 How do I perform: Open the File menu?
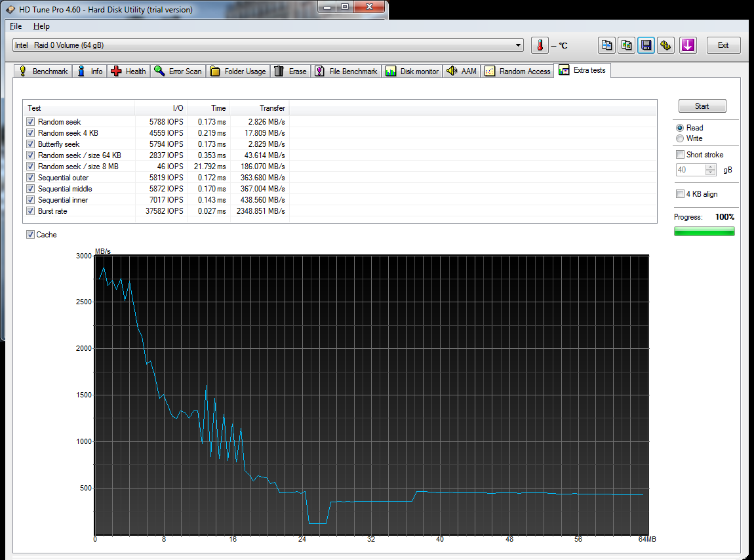point(15,26)
